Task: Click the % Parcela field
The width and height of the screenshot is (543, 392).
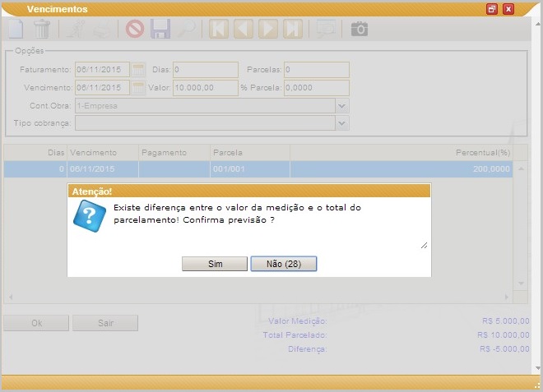Action: [317, 88]
